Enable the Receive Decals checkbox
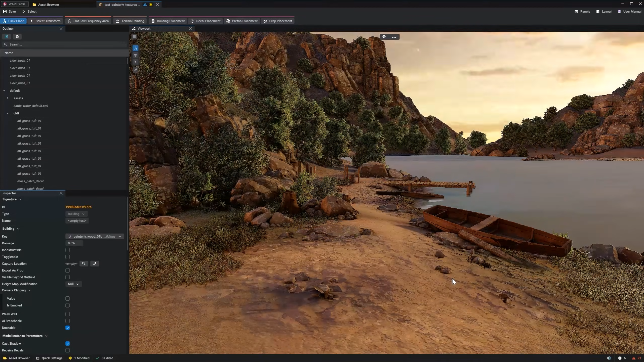644x362 pixels. click(x=67, y=350)
